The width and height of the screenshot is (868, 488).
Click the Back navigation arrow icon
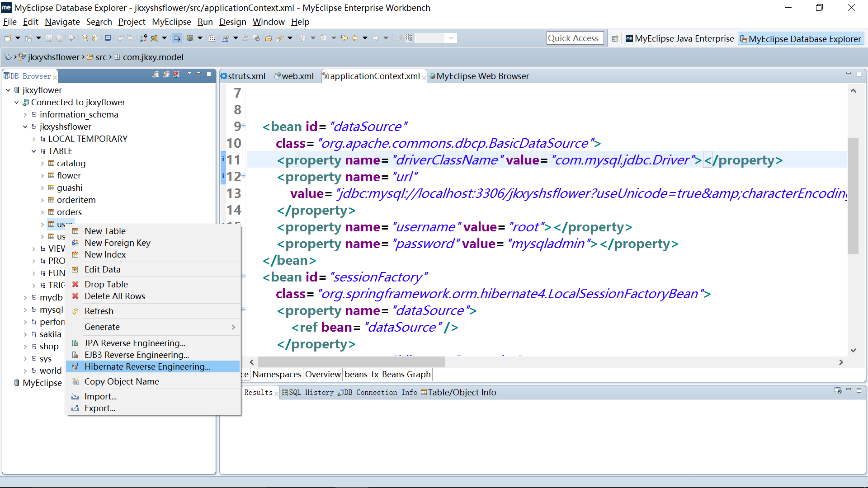click(x=355, y=38)
